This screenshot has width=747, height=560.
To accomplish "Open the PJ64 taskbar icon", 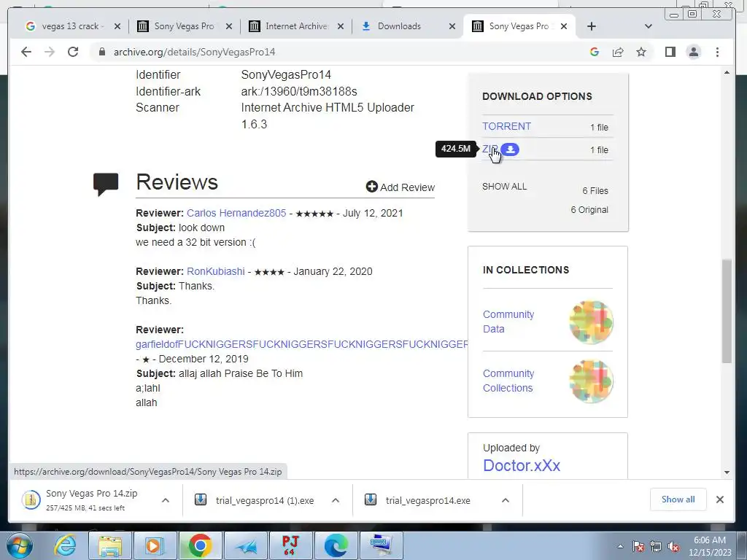I will tap(290, 545).
